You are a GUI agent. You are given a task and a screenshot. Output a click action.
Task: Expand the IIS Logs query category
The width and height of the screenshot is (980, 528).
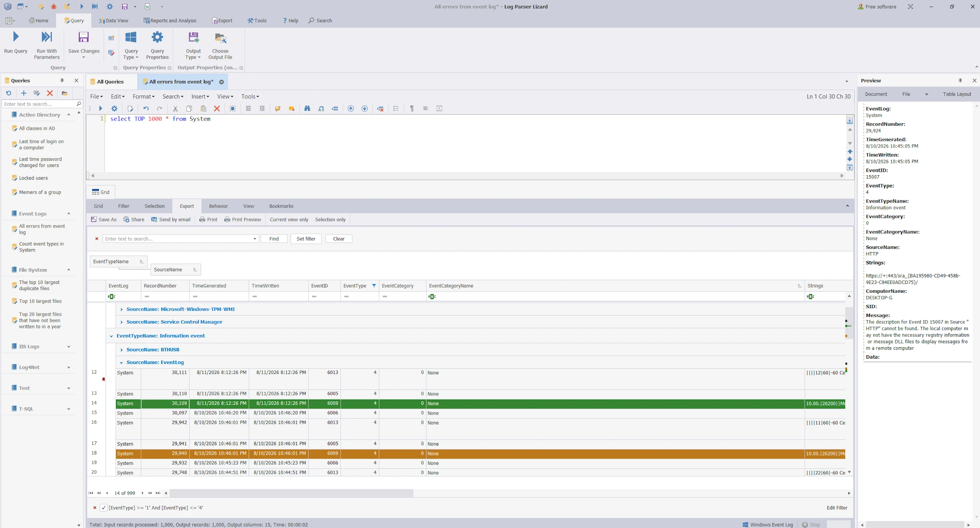(69, 347)
